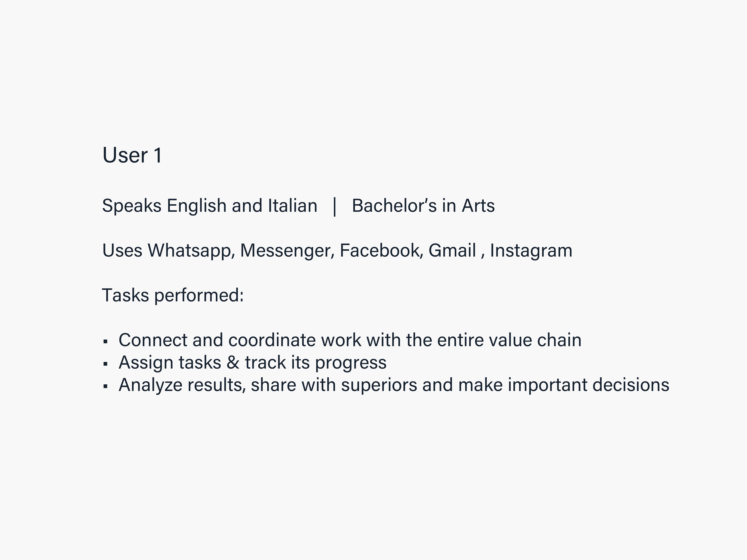
Task: Click the "Connect and coordinate work" bullet line
Action: coord(350,340)
